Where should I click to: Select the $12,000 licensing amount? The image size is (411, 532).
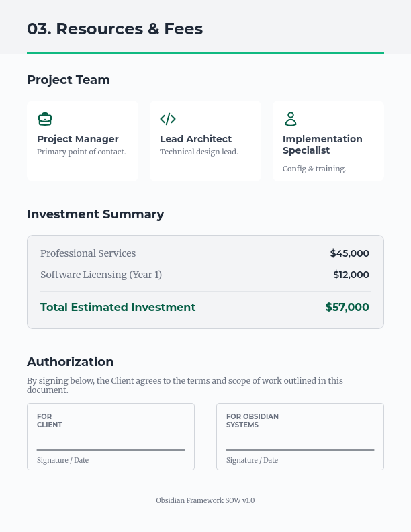point(351,275)
